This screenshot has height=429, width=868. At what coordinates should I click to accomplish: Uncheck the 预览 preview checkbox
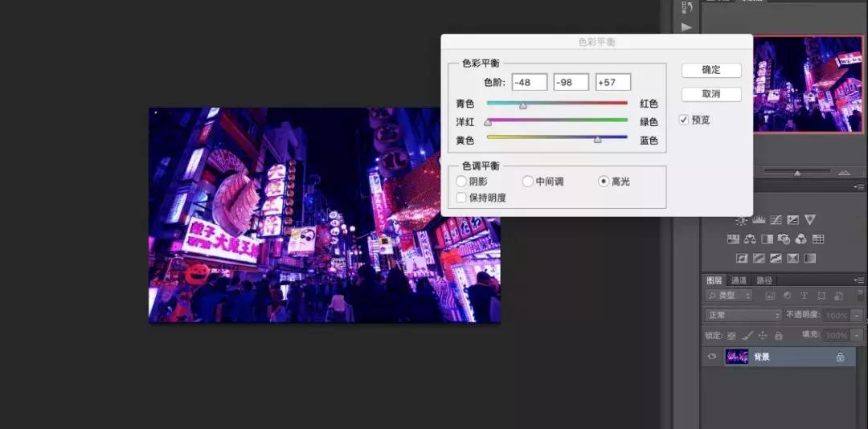684,120
